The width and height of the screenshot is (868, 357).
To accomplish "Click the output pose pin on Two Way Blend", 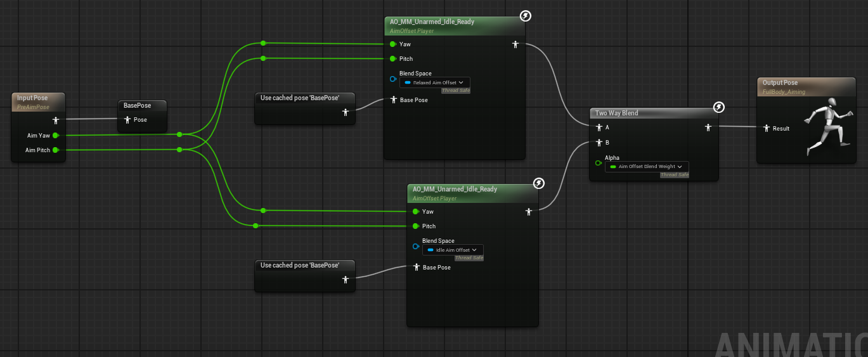I will click(708, 127).
